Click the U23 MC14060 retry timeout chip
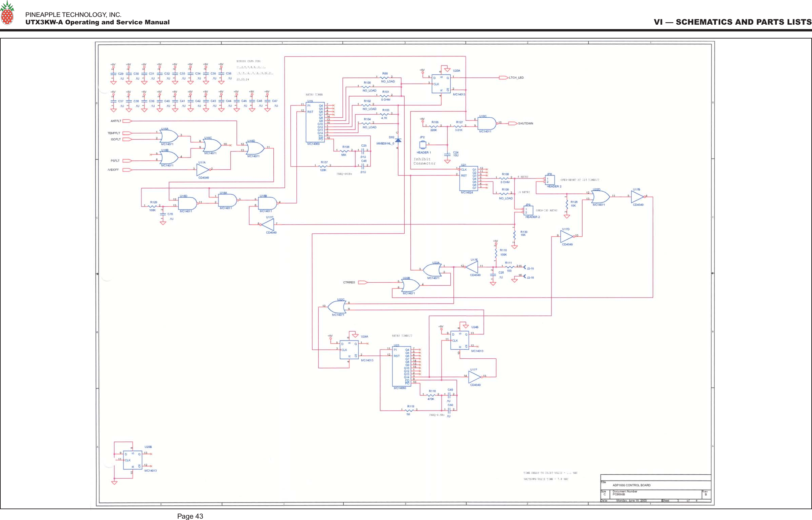The height and width of the screenshot is (520, 812). 402,367
